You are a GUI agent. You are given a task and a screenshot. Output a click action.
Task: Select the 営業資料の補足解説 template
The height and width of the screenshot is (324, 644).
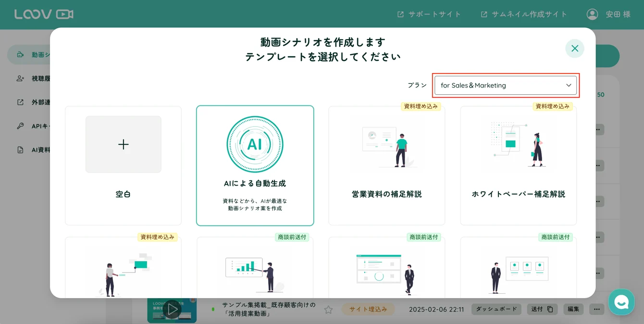point(387,165)
